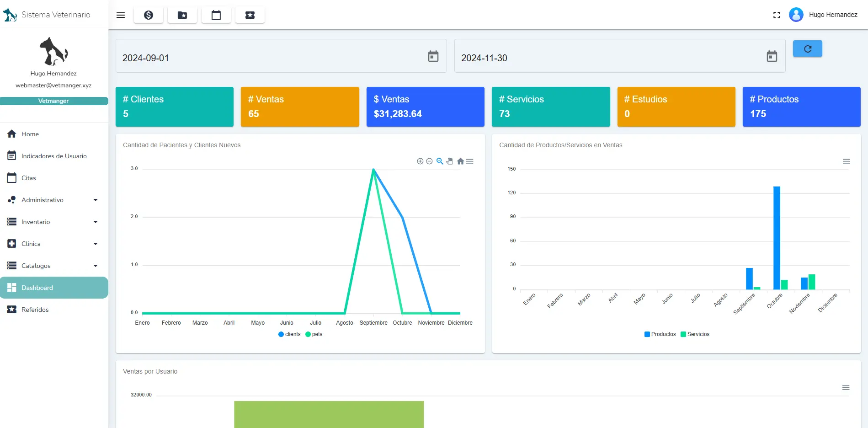868x428 pixels.
Task: Click the Vetmanger badge
Action: tap(54, 101)
